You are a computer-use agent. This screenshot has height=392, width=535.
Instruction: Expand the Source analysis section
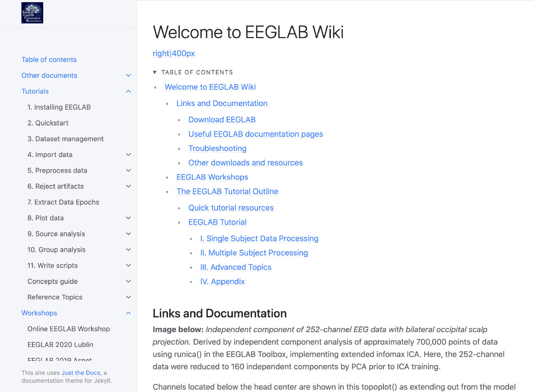(128, 234)
